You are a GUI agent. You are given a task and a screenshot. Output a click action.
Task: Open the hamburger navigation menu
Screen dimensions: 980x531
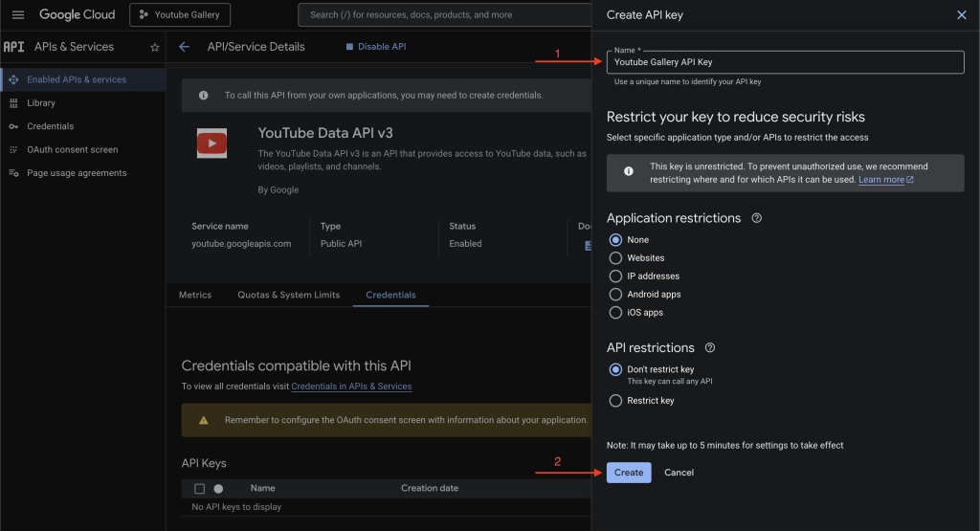coord(17,14)
